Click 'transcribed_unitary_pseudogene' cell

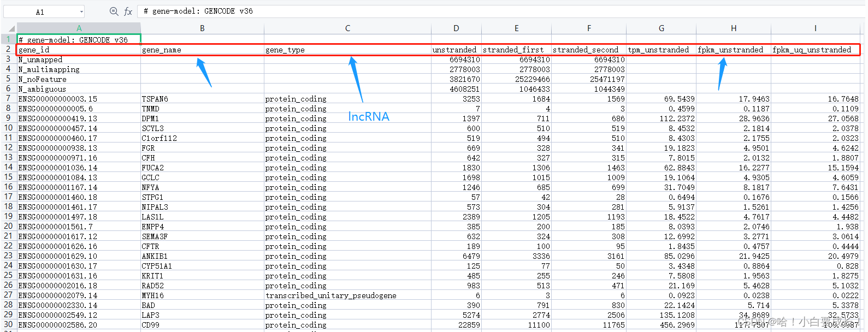click(347, 295)
